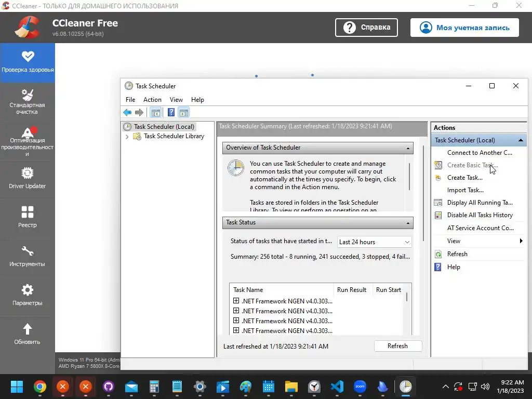The width and height of the screenshot is (532, 399).
Task: Open Task Scheduler Action menu
Action: 152,100
